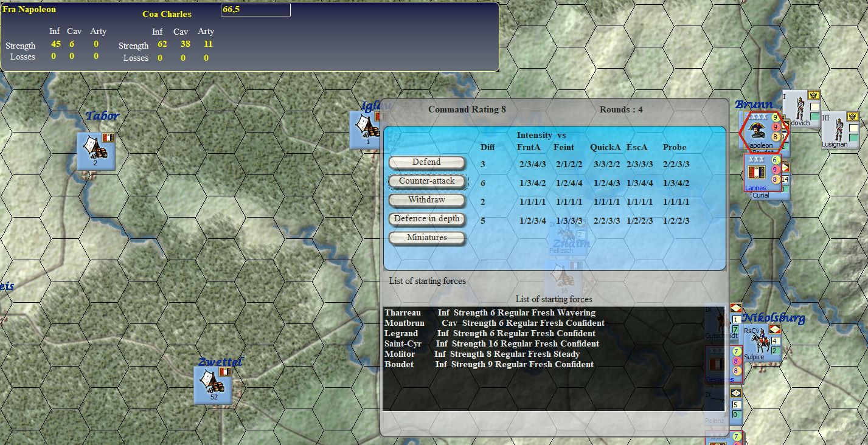Click Withdraw row QuickA value 1/1/1/1

606,202
